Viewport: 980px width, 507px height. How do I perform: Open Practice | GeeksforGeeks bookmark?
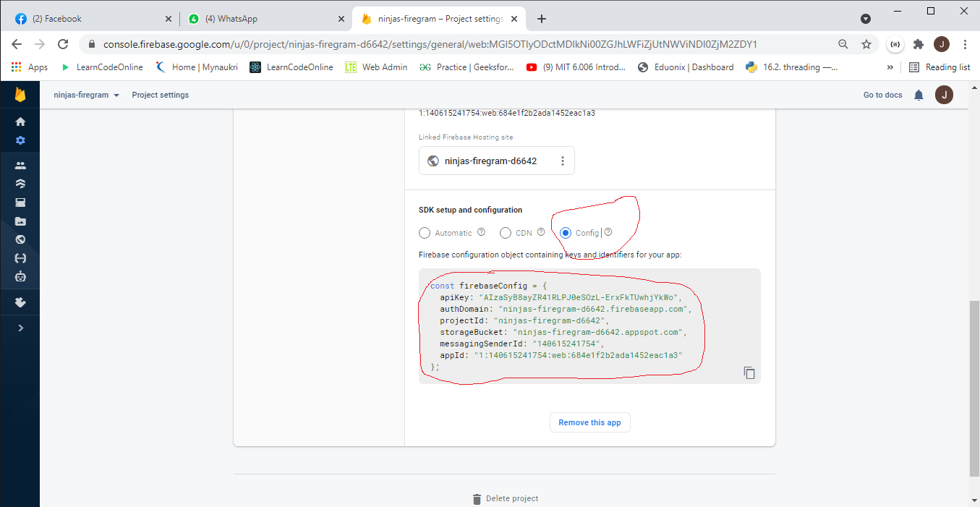click(x=466, y=67)
